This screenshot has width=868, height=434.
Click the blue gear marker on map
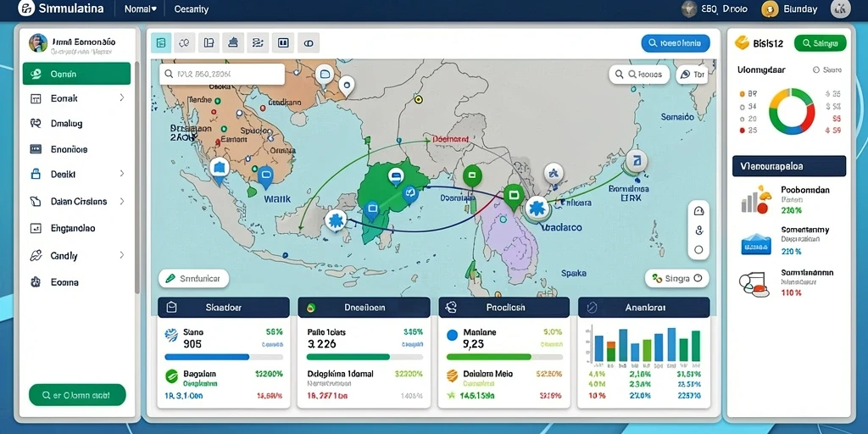(335, 221)
